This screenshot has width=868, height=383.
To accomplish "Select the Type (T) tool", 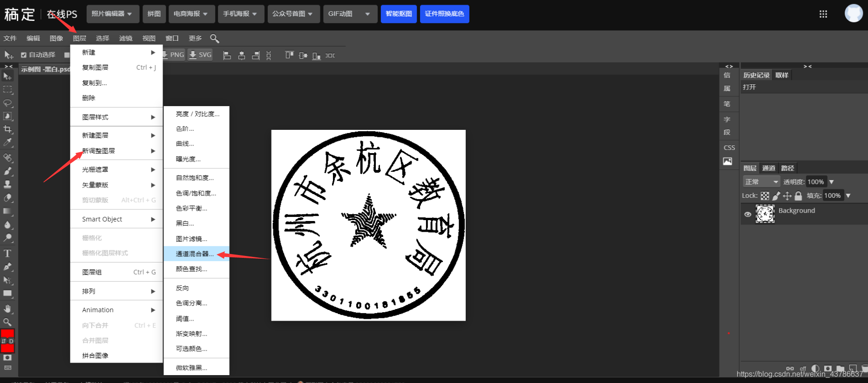I will click(7, 254).
